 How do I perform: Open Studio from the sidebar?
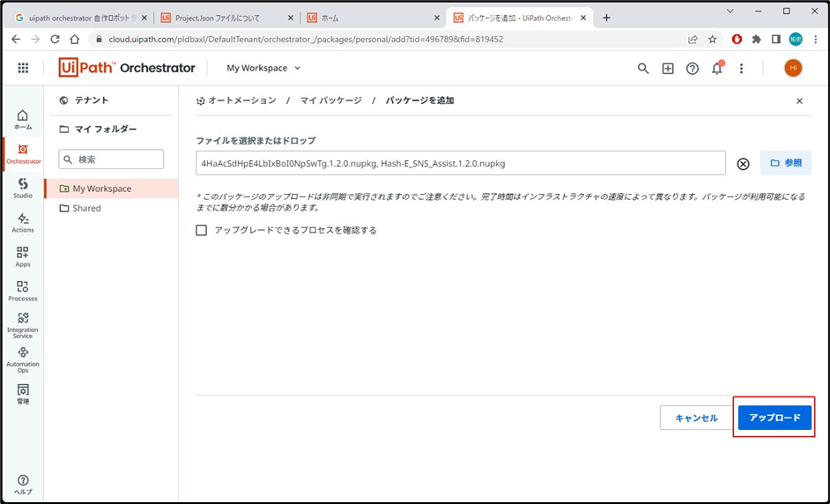point(23,188)
